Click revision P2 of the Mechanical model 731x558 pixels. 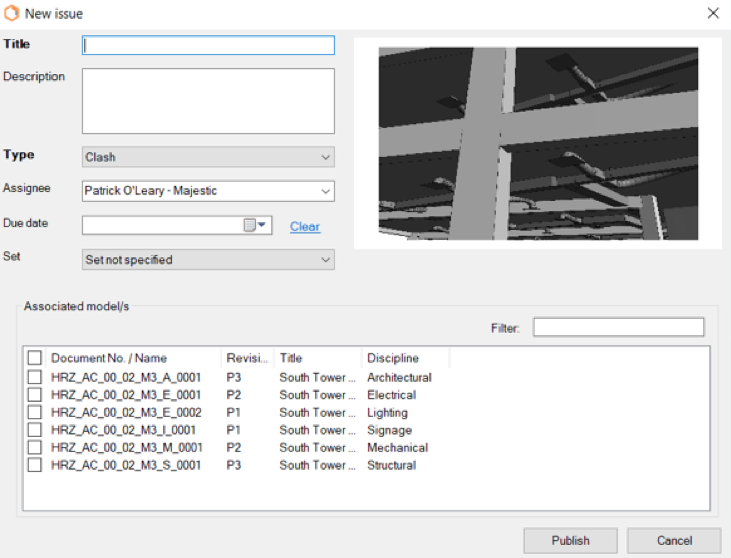(234, 448)
